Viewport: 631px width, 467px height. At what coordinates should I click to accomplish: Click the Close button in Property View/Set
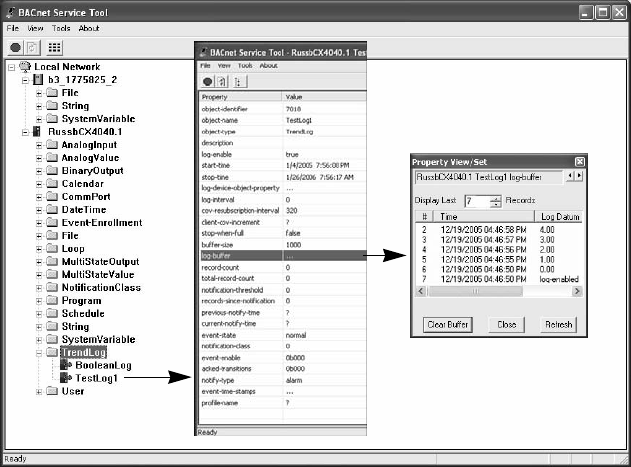507,324
